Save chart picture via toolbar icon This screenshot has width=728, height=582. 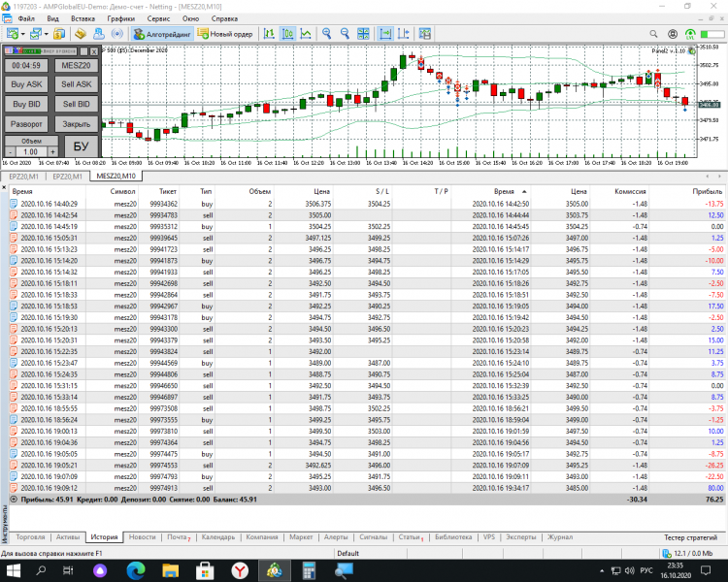(x=425, y=33)
